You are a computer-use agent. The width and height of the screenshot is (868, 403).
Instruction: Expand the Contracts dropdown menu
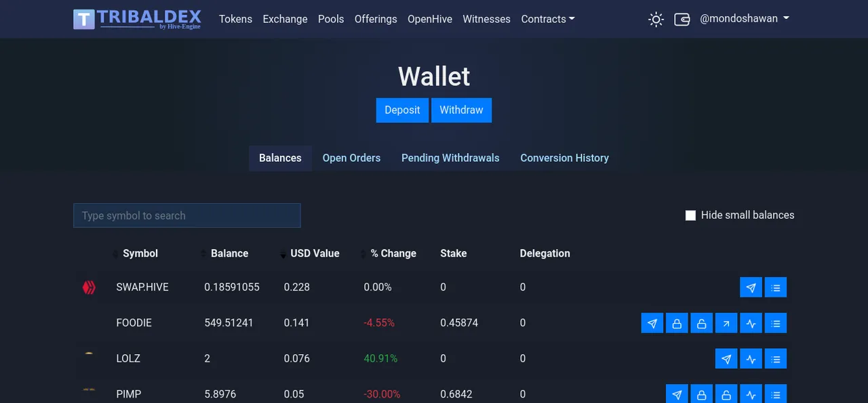click(x=547, y=19)
